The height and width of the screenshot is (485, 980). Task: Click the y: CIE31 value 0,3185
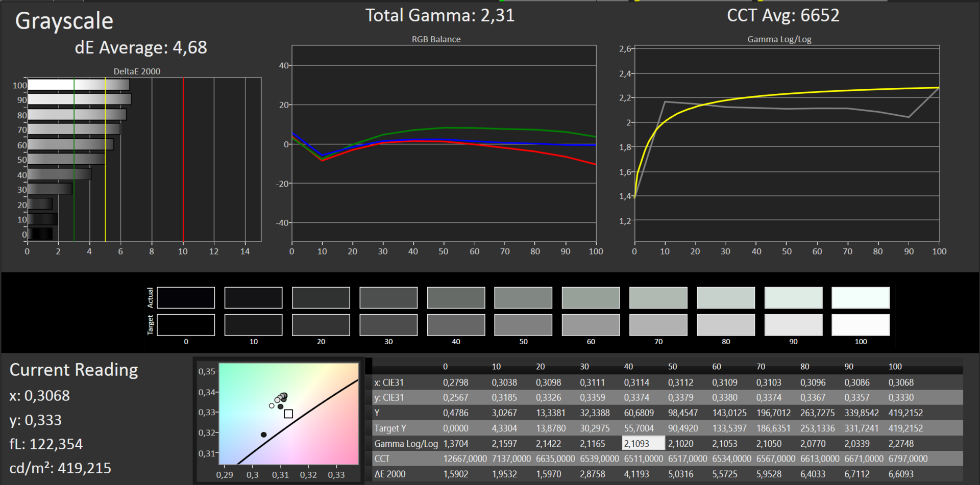tap(504, 397)
